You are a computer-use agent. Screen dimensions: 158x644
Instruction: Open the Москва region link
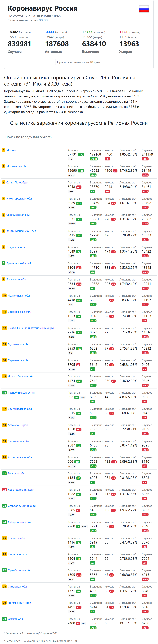click(11, 150)
